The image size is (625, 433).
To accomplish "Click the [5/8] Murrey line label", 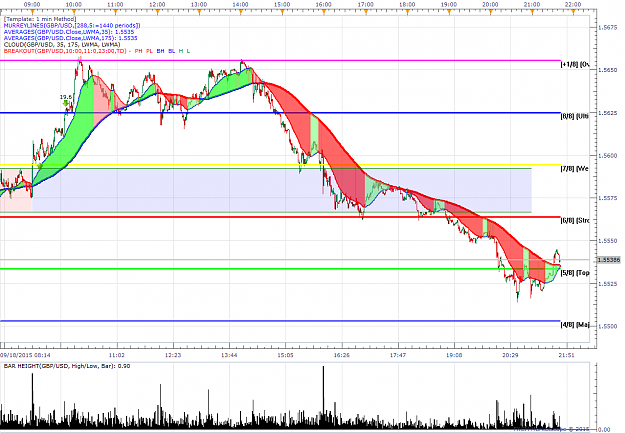I will [575, 273].
